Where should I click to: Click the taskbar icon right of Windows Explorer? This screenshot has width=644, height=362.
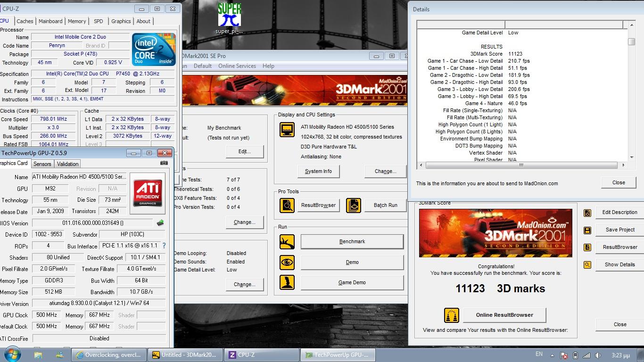59,355
